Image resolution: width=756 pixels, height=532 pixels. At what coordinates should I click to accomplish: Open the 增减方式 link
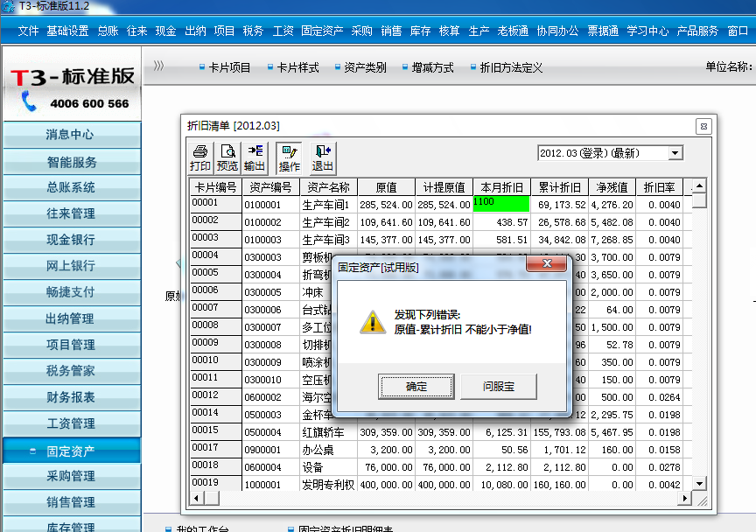pos(433,67)
